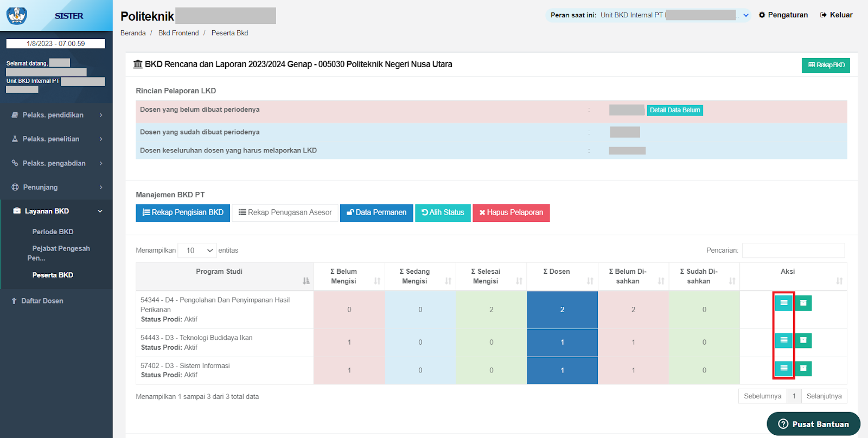Open Periode BKD submenu item
This screenshot has width=868, height=438.
(53, 231)
